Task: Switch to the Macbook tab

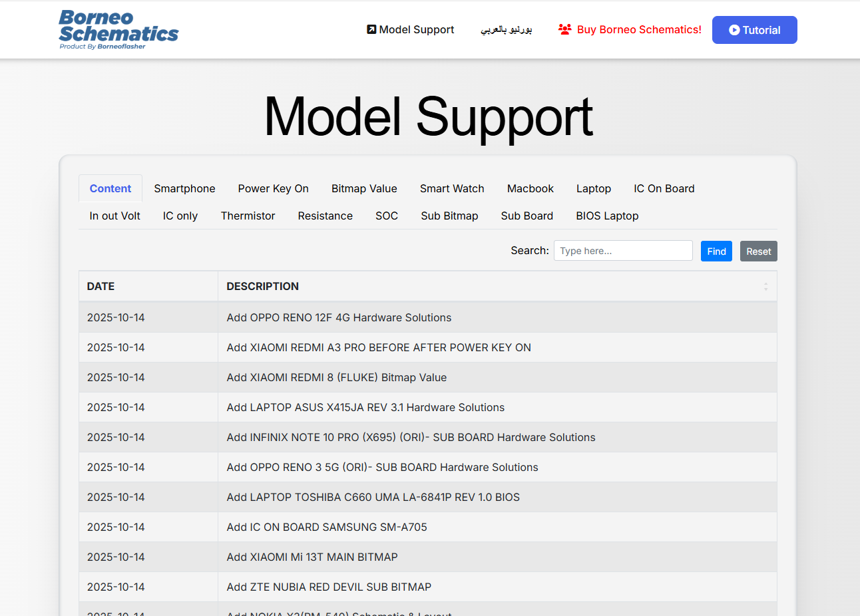Action: [530, 188]
